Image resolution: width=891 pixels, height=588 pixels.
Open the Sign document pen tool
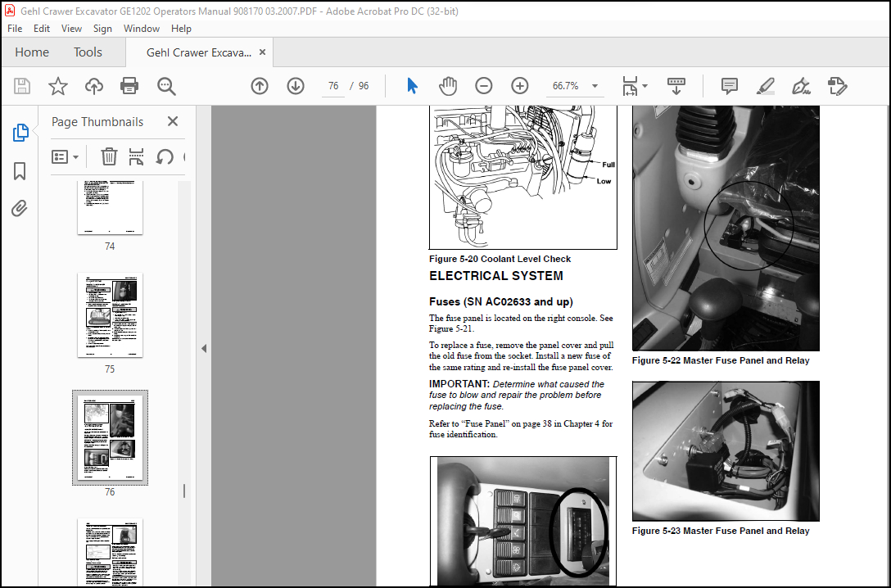pos(801,86)
